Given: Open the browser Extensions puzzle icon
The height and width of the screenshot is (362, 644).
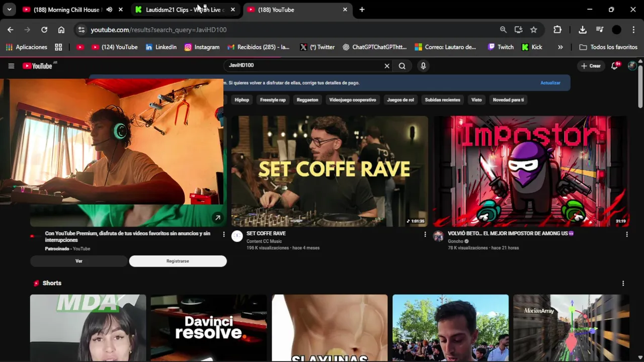Looking at the screenshot, I should coord(557,30).
